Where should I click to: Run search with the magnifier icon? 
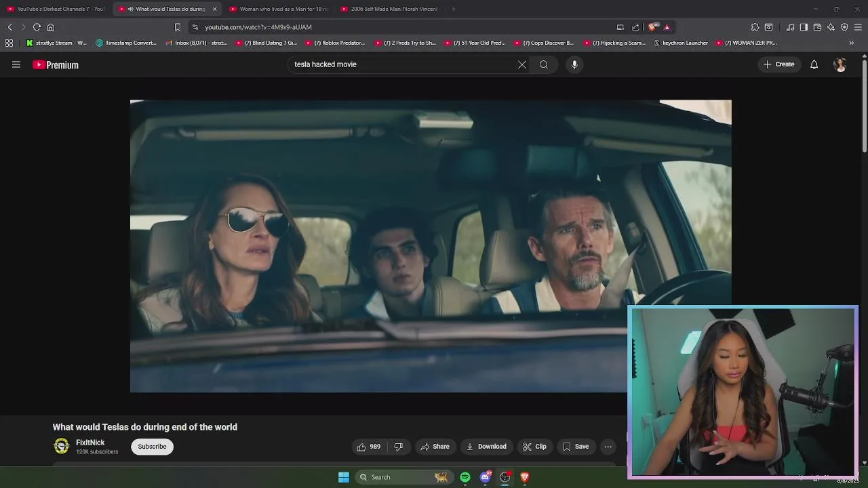[544, 64]
